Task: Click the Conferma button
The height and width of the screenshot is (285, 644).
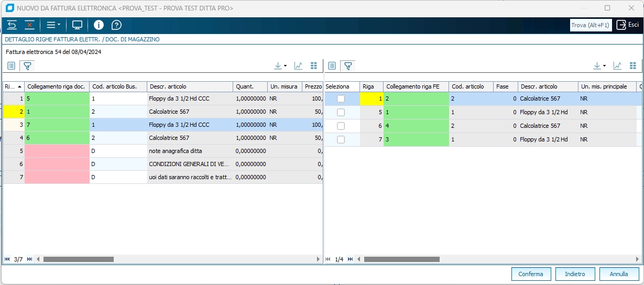Action: [531, 274]
